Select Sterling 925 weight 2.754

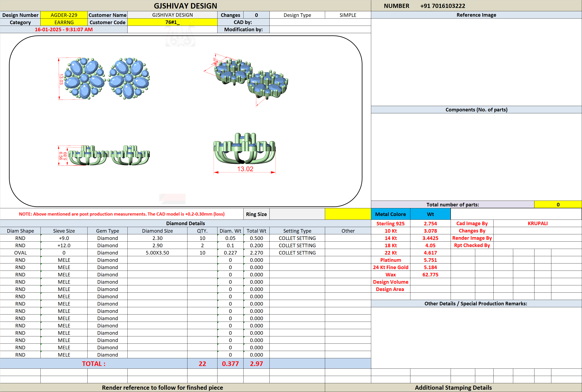point(430,223)
